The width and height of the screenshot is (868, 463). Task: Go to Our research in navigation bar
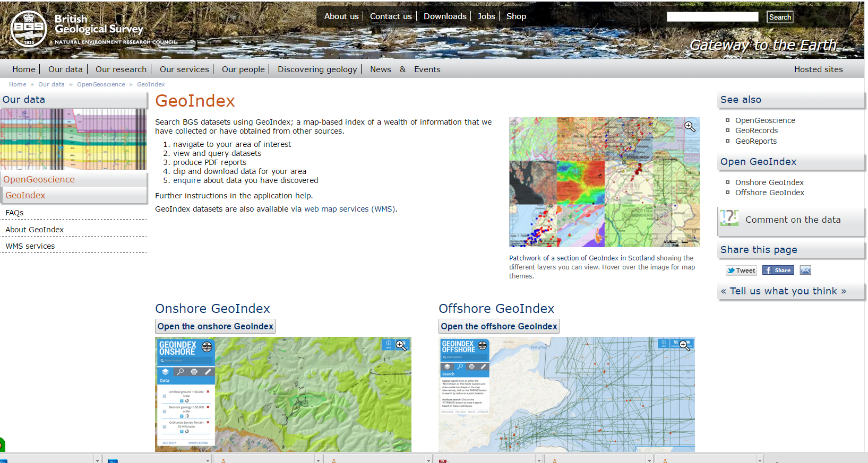coord(121,69)
